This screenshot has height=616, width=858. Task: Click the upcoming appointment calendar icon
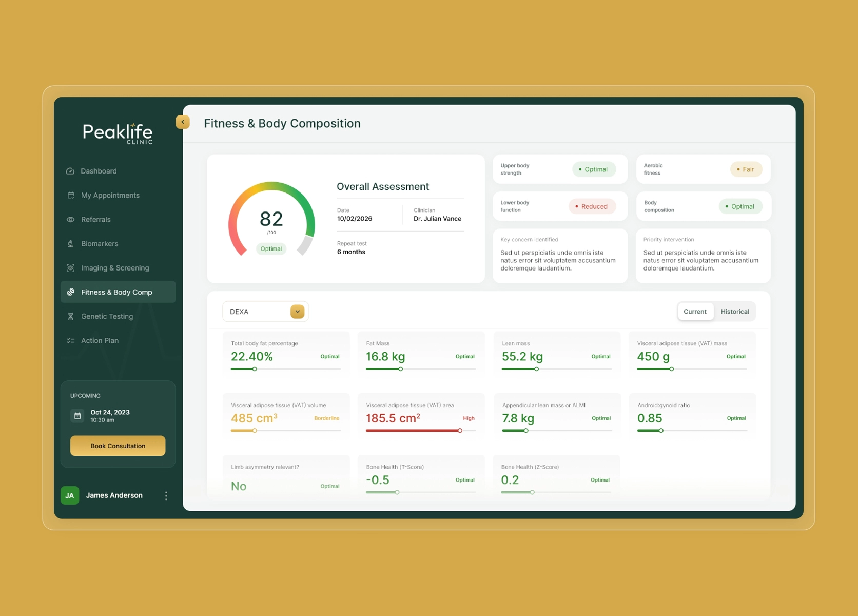(x=77, y=416)
